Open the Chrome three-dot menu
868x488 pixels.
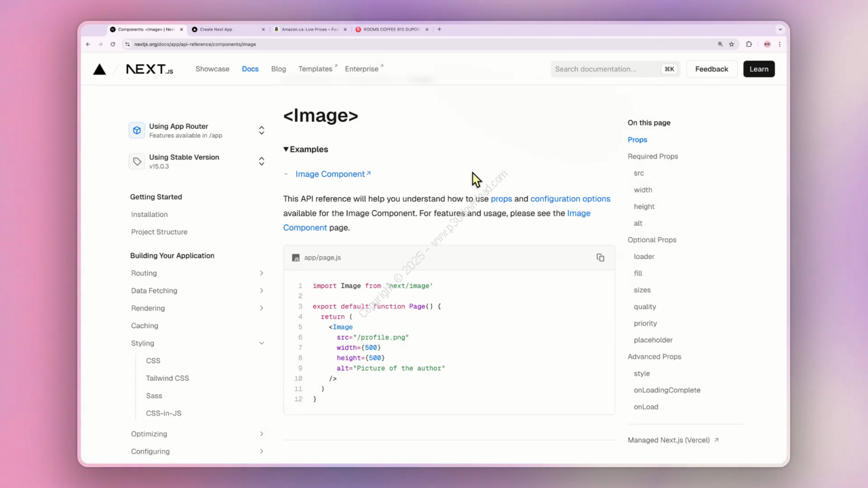779,44
